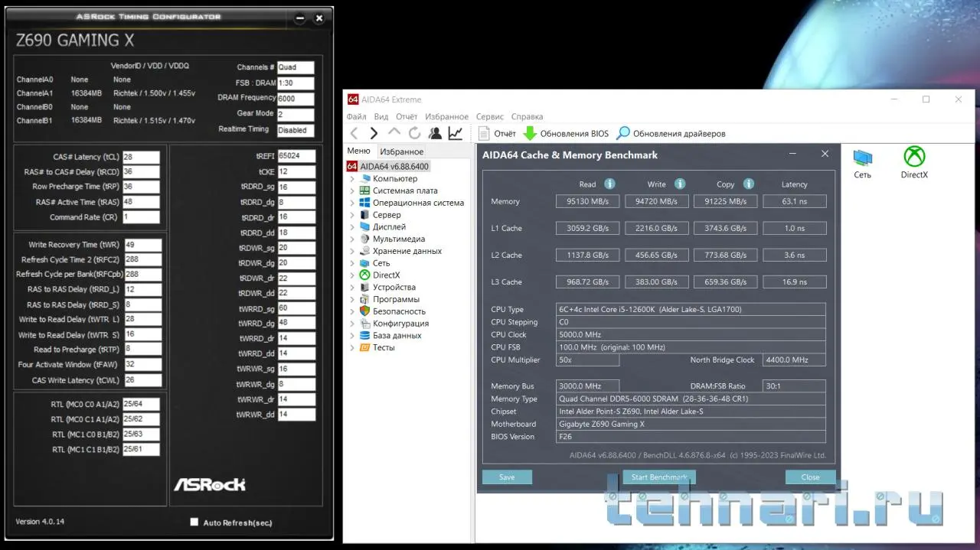Viewport: 980px width, 550px height.
Task: Click the Start Benchmark button
Action: click(x=659, y=477)
